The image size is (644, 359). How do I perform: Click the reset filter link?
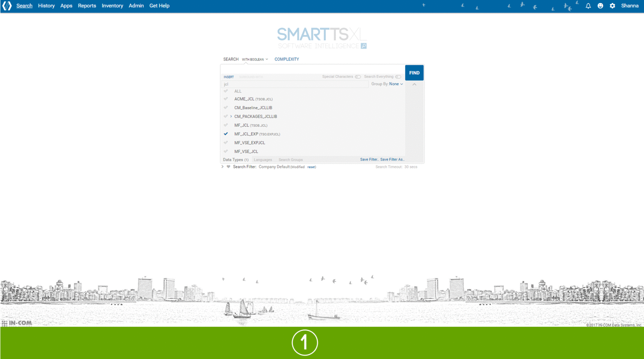311,167
